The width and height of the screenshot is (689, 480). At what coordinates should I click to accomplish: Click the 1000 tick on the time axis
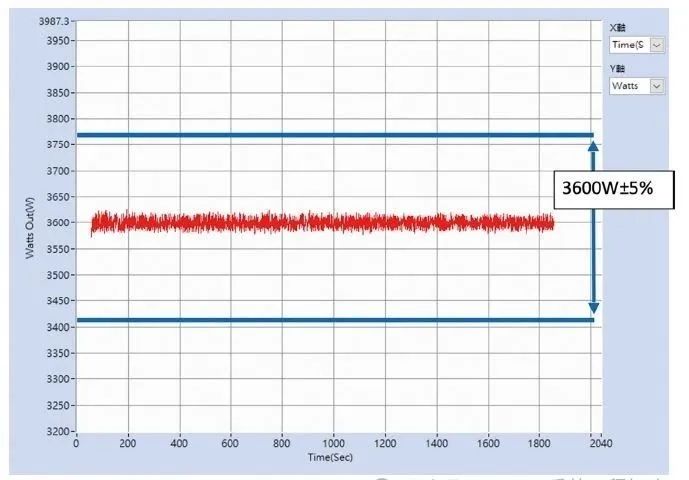pos(334,443)
